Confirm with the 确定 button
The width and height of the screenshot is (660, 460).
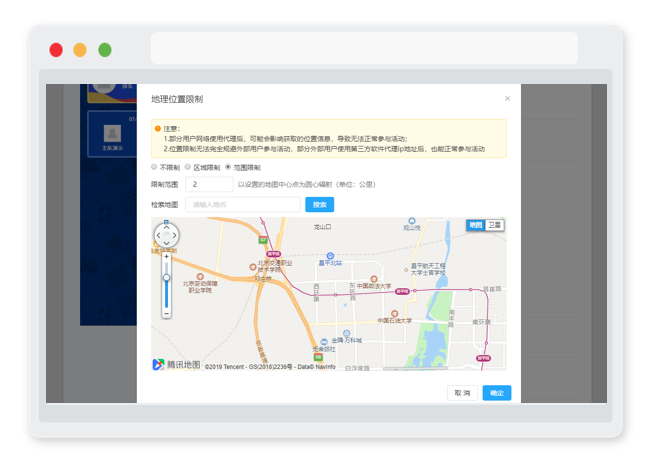pos(497,393)
